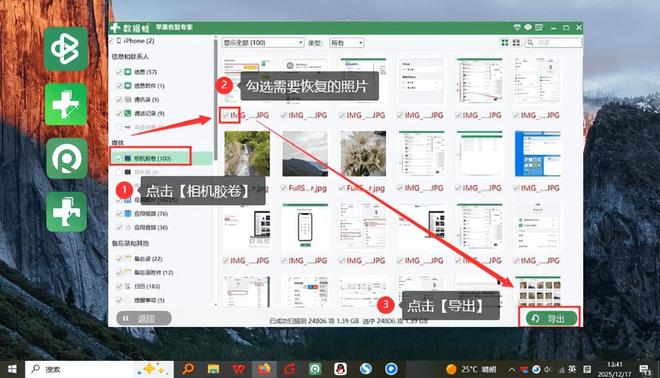Show hidden system tray icons chevron
The height and width of the screenshot is (378, 660).
pos(512,370)
